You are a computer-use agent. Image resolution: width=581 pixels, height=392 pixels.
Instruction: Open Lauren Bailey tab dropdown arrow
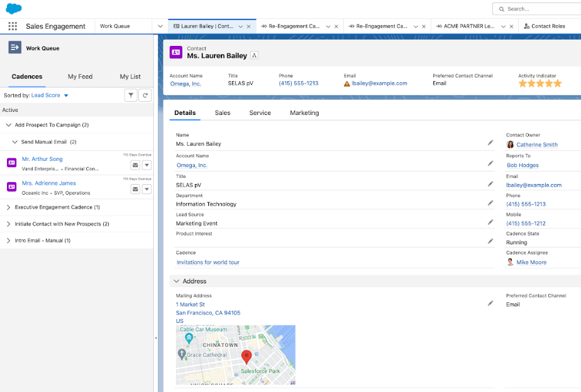(x=240, y=26)
